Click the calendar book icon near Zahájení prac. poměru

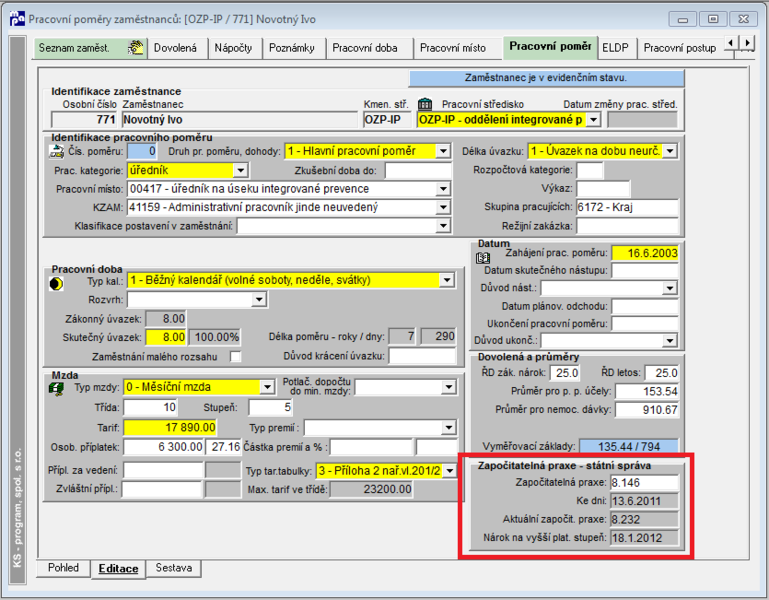pyautogui.click(x=483, y=257)
